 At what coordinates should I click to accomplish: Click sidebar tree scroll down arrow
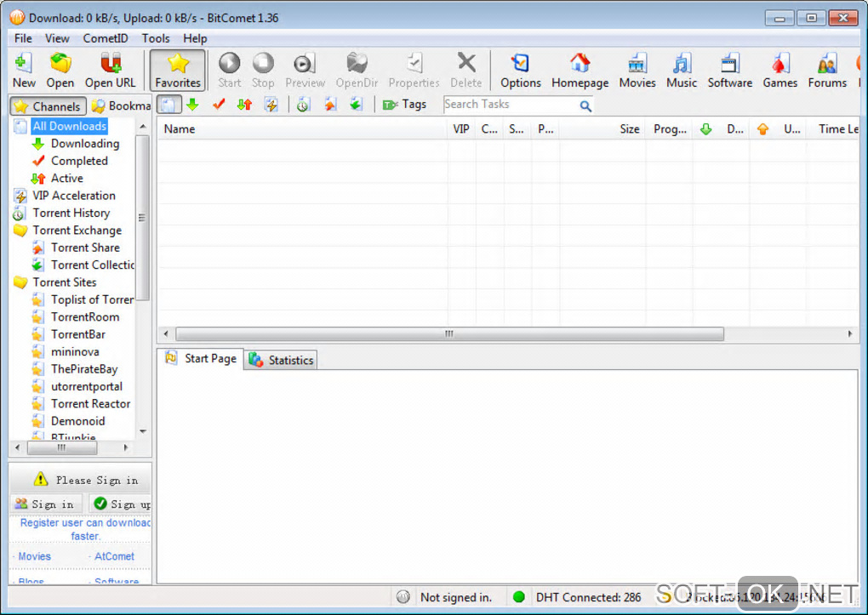tap(143, 431)
